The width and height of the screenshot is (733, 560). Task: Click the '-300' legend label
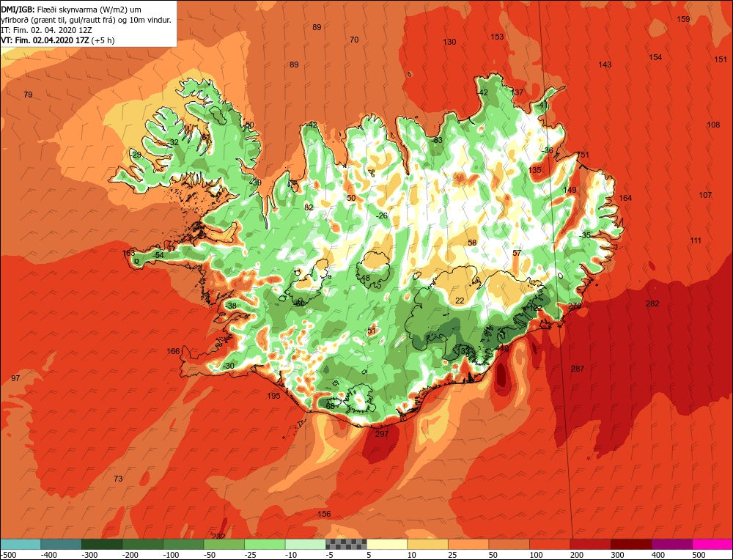(x=89, y=555)
